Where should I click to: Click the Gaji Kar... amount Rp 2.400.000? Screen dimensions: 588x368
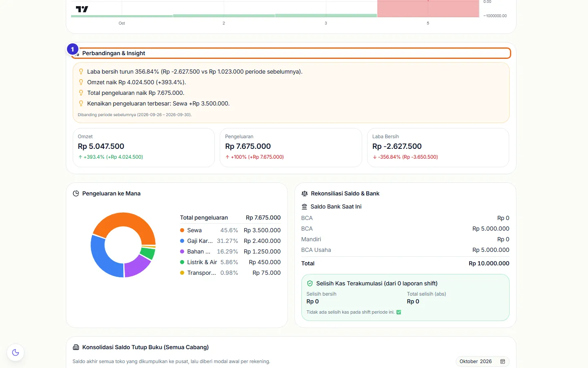(262, 241)
